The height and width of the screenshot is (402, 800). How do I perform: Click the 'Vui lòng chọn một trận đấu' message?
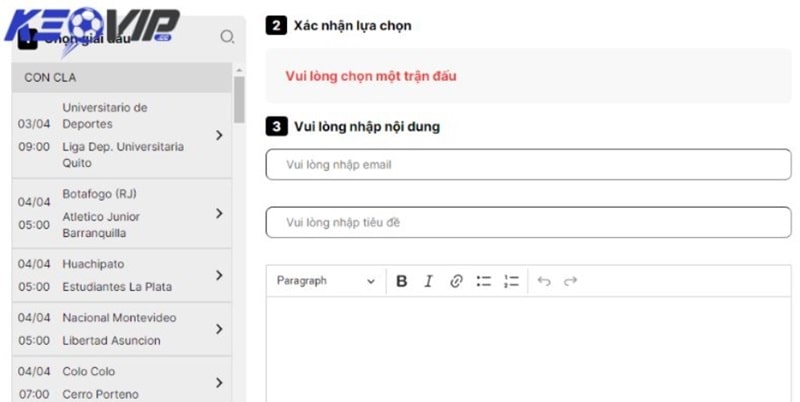coord(371,76)
